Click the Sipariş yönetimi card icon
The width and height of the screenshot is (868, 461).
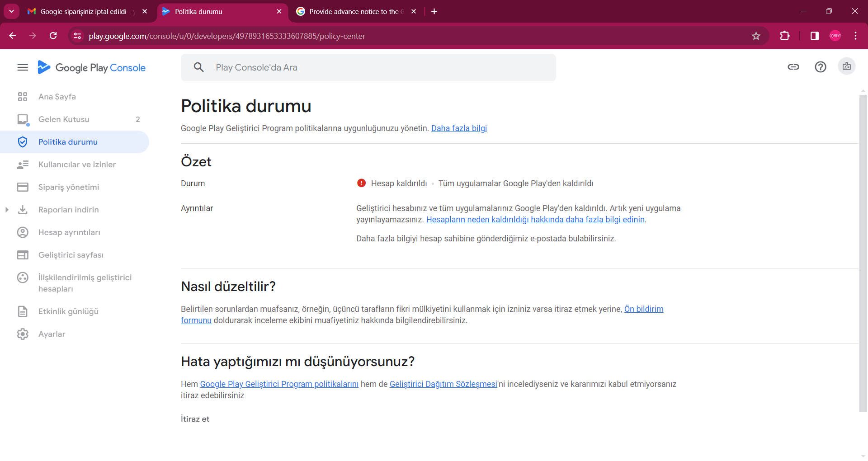23,187
